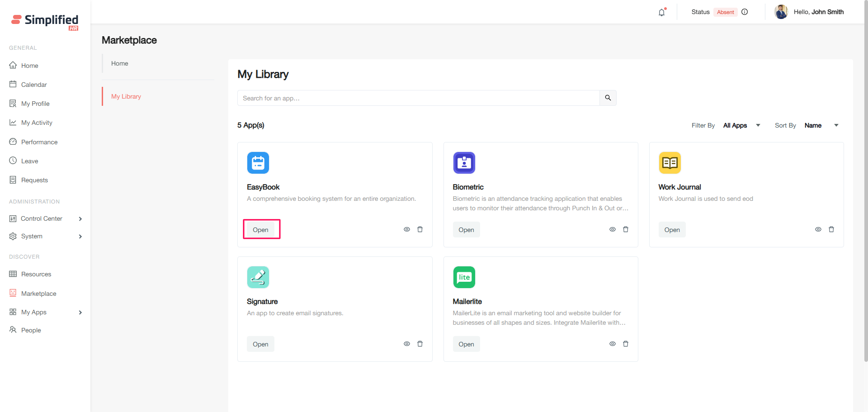Click the page vertical scrollbar
868x412 pixels.
tap(865, 181)
